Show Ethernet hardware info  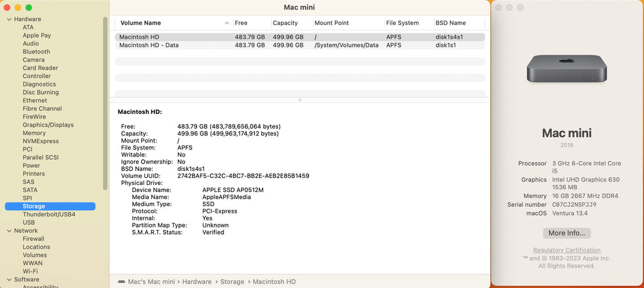35,101
